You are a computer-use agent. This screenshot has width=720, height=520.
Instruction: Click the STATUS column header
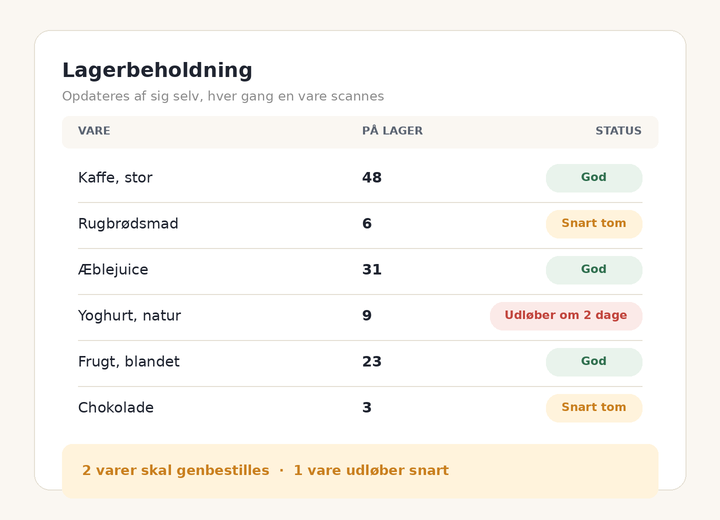coord(619,131)
